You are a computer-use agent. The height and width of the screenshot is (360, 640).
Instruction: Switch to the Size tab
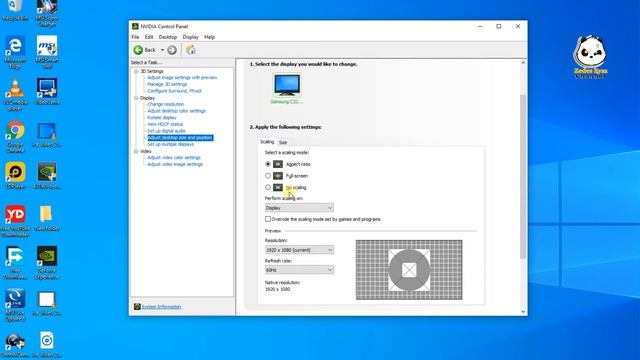[283, 142]
